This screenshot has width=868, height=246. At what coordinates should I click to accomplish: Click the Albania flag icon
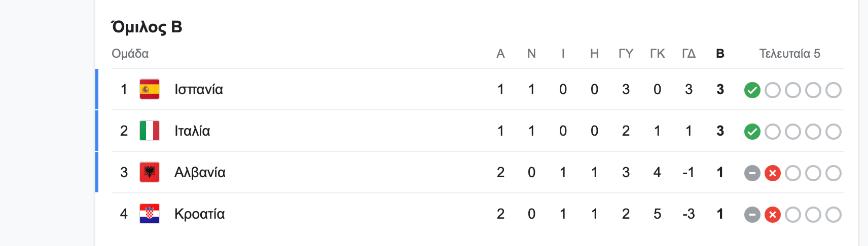150,172
